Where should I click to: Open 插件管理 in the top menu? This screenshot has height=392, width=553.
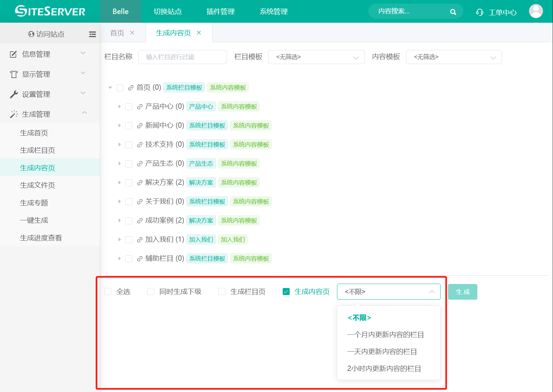click(220, 12)
